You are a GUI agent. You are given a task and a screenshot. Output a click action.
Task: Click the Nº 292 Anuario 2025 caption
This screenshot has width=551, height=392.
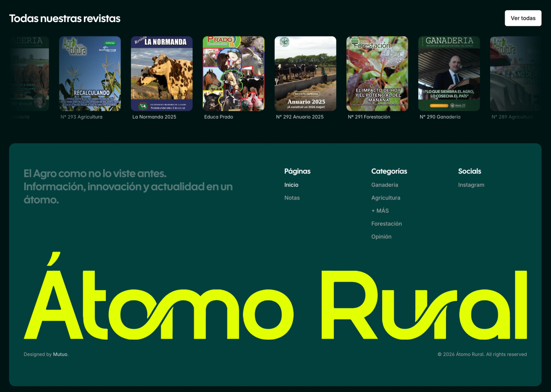coord(300,117)
